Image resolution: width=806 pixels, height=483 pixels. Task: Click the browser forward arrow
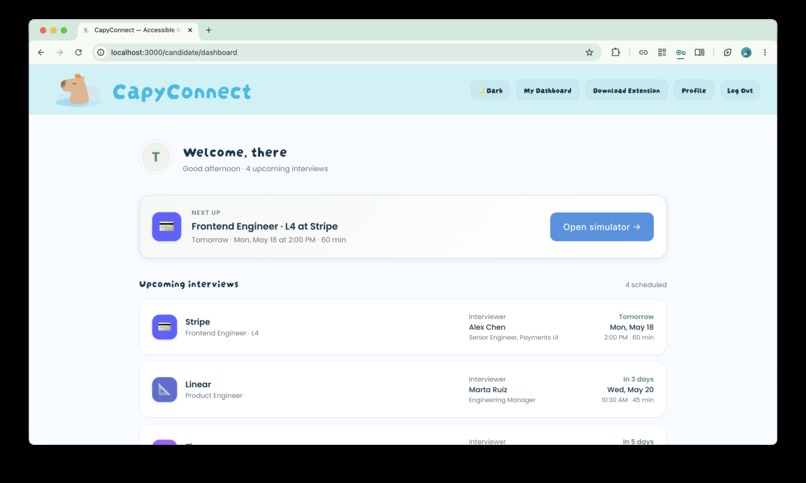(60, 52)
